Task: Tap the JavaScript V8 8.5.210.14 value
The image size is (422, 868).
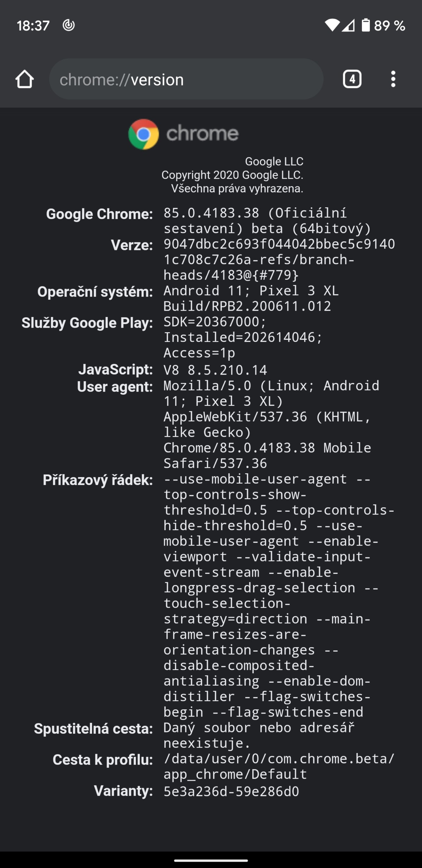Action: [x=215, y=370]
